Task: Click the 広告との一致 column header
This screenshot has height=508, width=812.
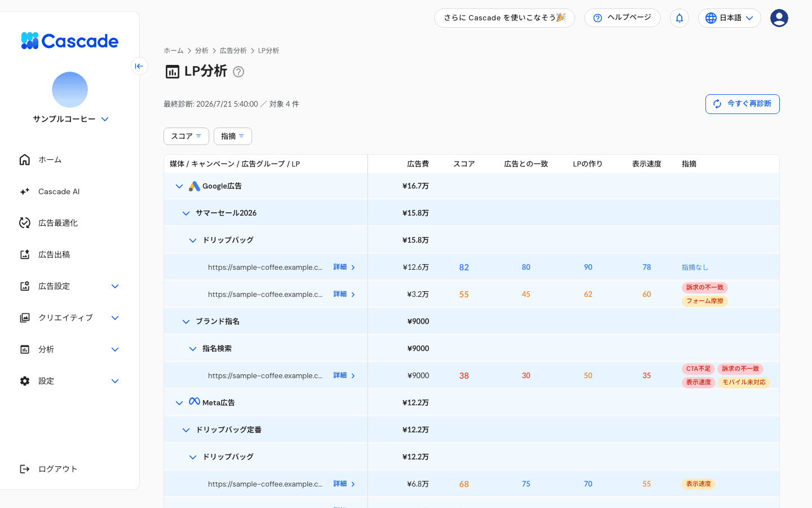Action: point(526,164)
